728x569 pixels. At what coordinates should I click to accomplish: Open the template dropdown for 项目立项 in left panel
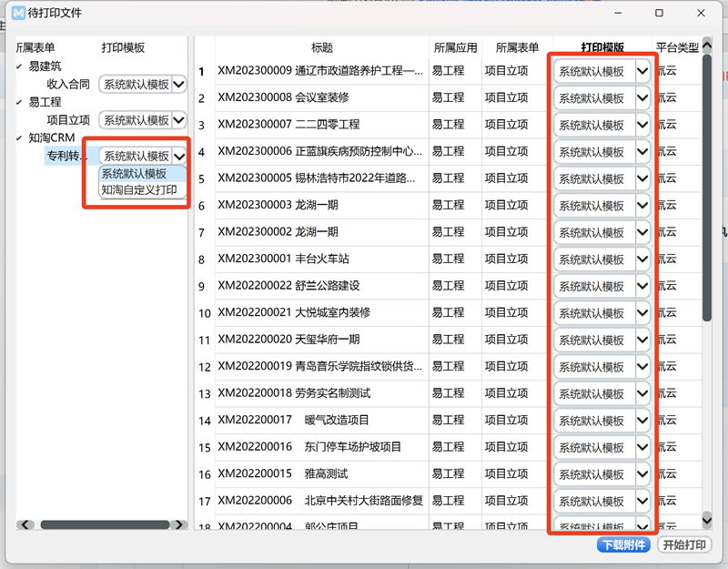pos(179,120)
